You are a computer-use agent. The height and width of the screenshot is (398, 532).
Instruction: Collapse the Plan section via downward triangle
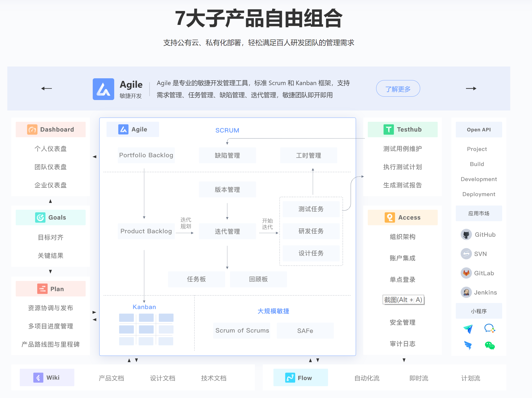click(x=50, y=272)
